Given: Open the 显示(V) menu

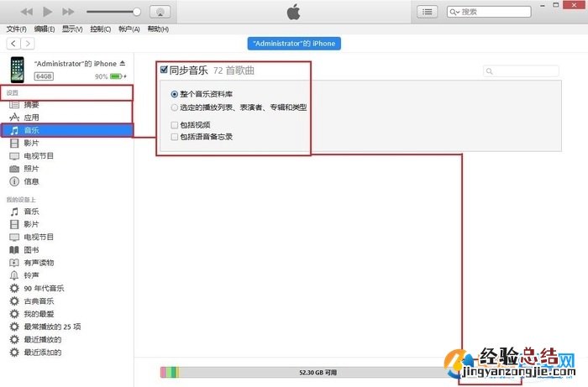Looking at the screenshot, I should [72, 29].
